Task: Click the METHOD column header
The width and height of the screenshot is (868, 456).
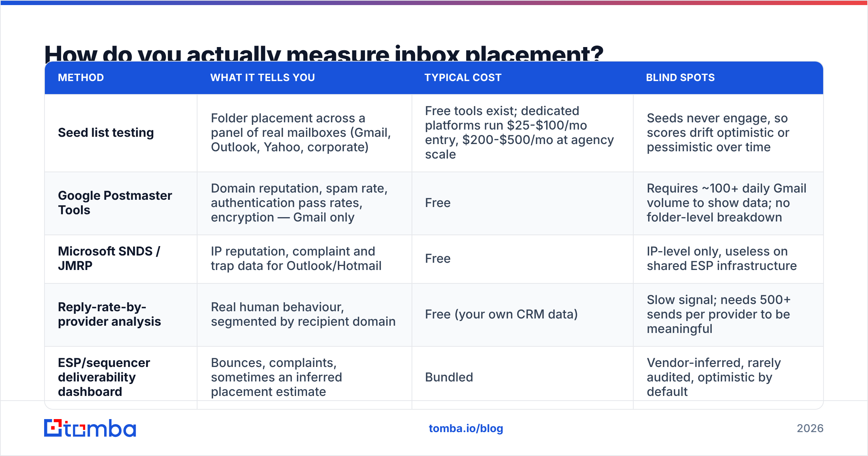Action: point(81,77)
